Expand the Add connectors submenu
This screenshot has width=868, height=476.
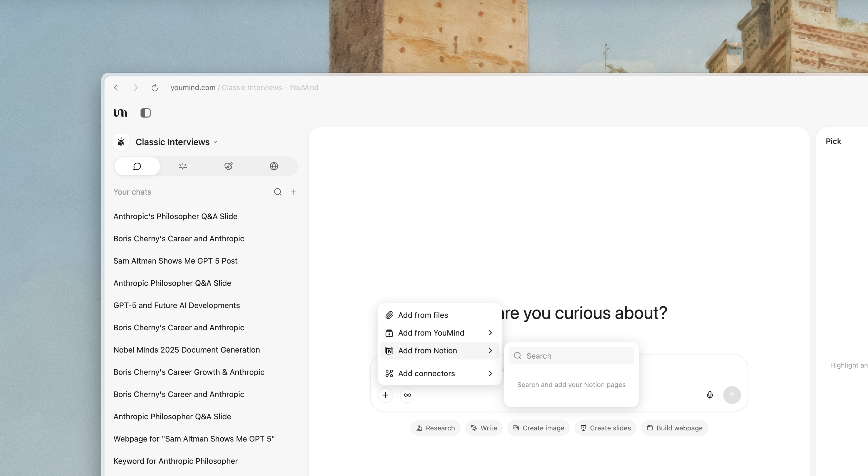439,373
